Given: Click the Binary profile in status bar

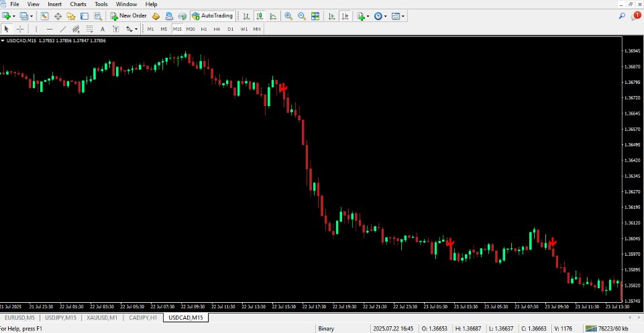Looking at the screenshot, I should (326, 328).
